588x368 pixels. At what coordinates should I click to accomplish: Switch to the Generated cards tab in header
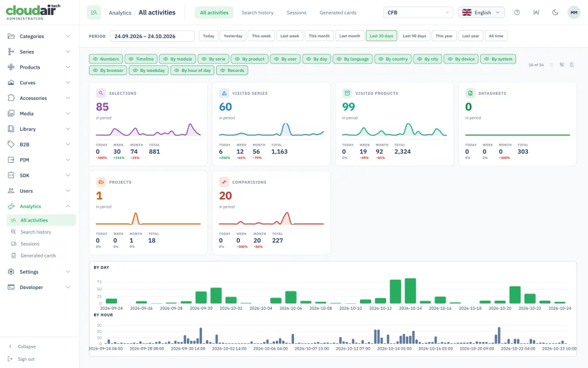[x=338, y=12]
